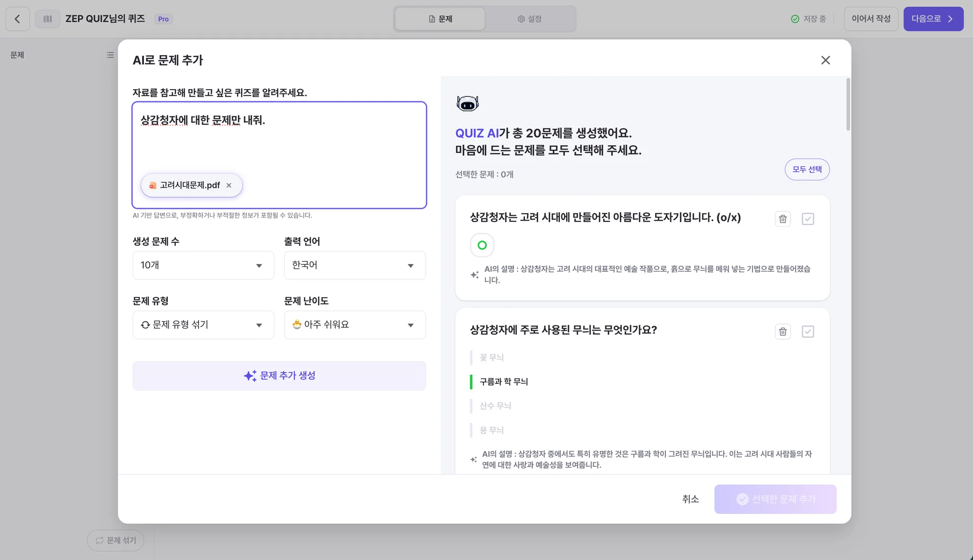This screenshot has width=973, height=560.
Task: Switch to the 문제 tab
Action: [439, 19]
